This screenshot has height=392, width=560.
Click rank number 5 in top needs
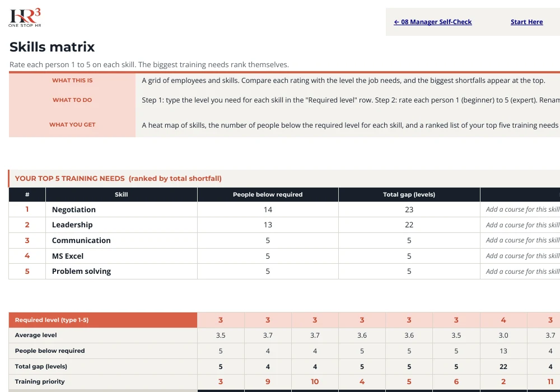coord(27,272)
